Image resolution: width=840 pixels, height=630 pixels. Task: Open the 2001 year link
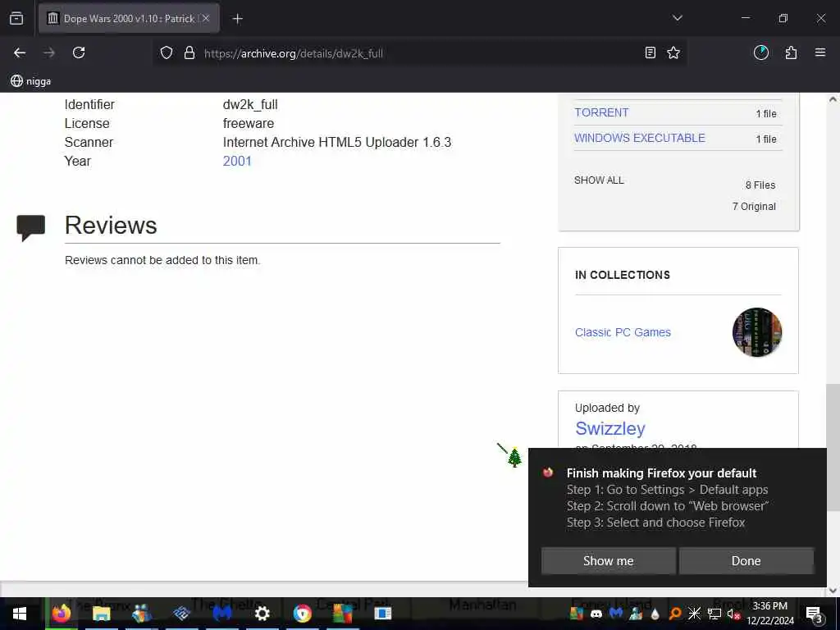237,162
